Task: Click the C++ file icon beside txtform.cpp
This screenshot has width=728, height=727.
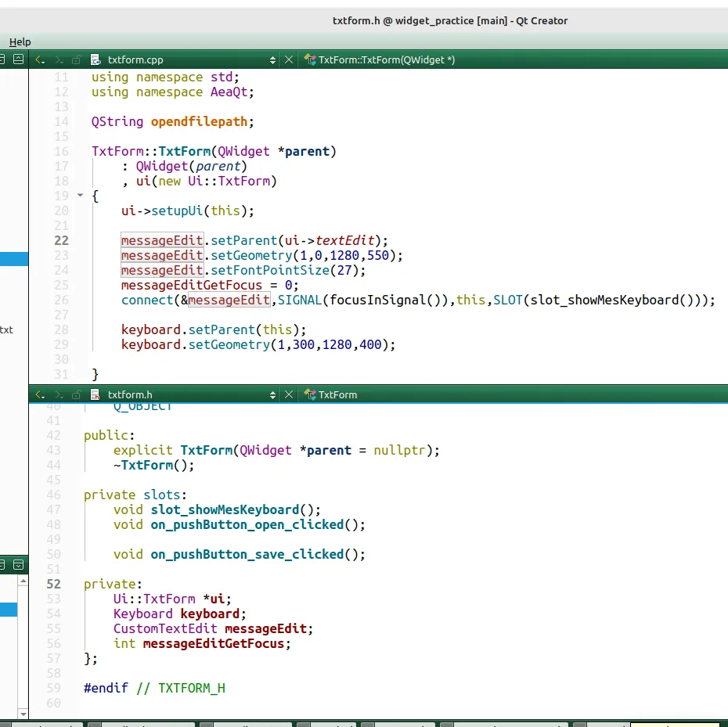Action: tap(96, 60)
